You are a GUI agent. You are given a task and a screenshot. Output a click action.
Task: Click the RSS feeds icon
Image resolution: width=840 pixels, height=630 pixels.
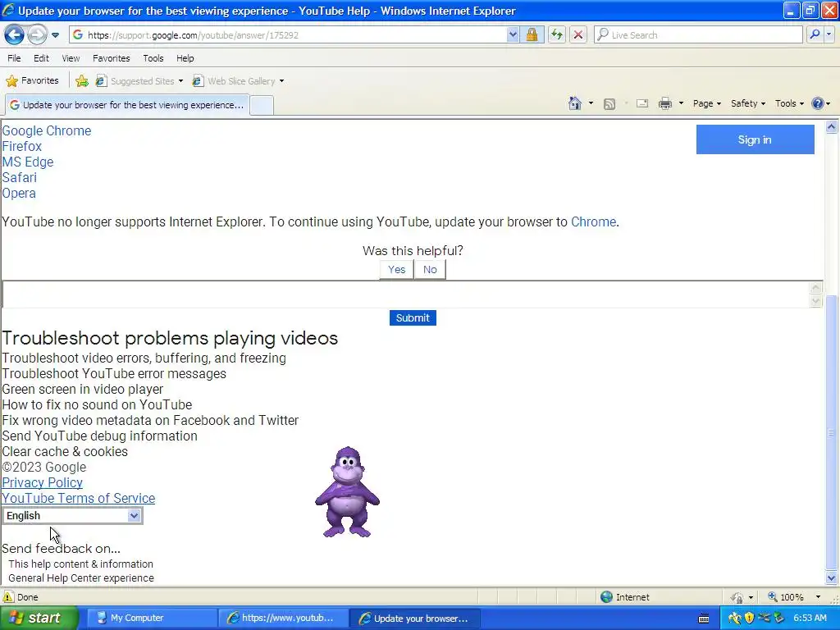click(609, 103)
